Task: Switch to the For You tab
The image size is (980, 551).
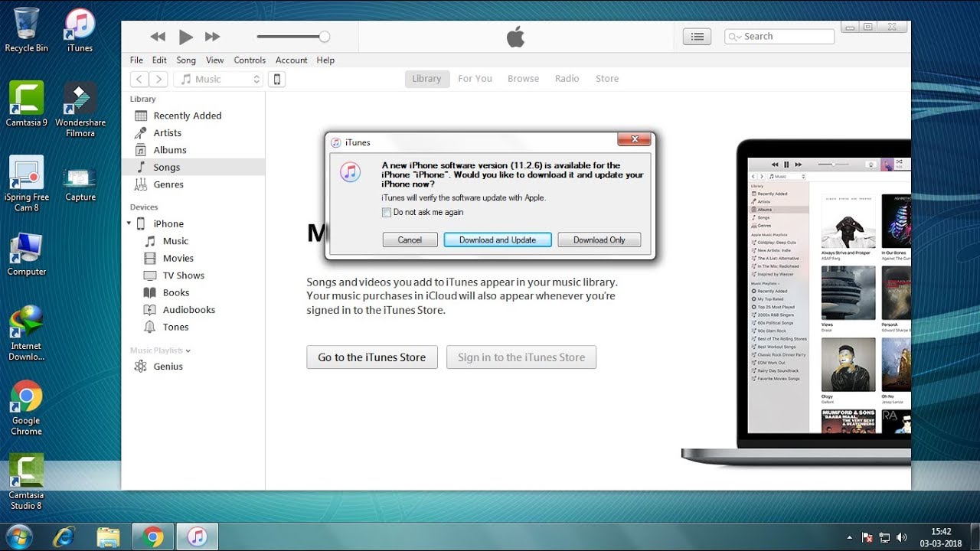Action: (475, 78)
